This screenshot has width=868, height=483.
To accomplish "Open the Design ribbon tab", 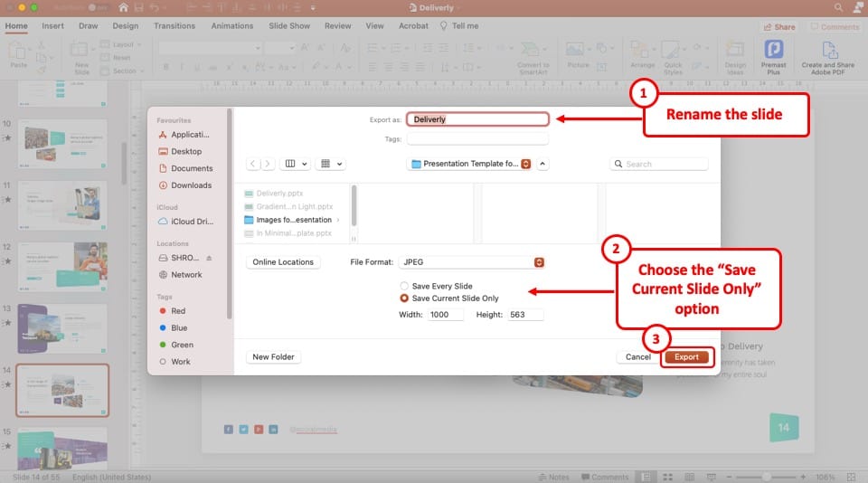I will (126, 26).
